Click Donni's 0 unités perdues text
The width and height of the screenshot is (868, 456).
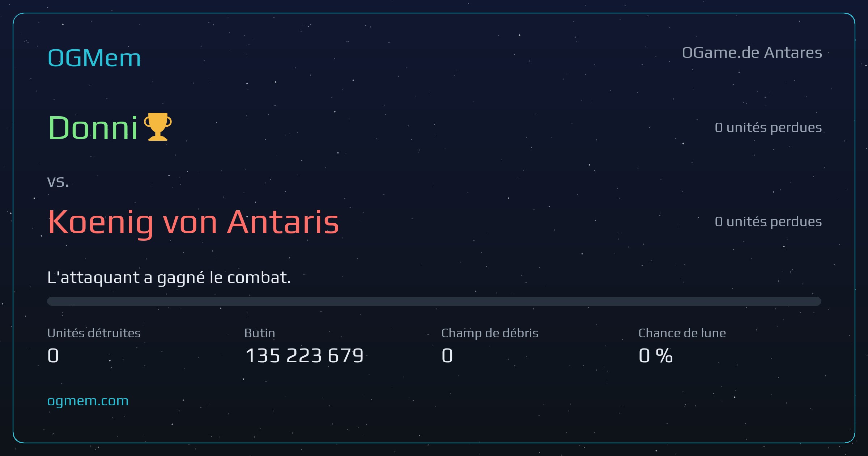tap(768, 127)
